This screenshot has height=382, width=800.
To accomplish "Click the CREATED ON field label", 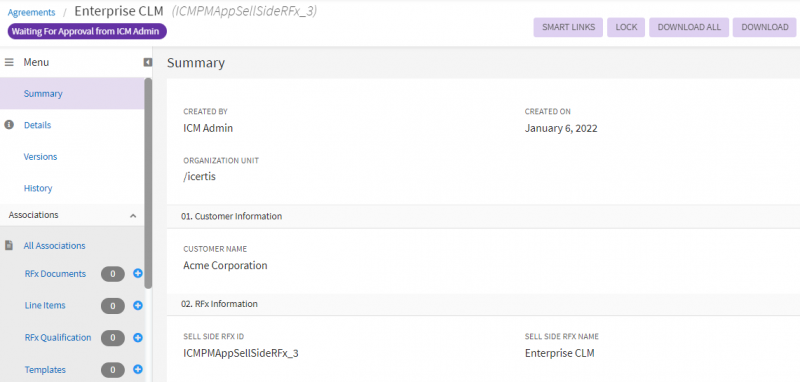I will 548,111.
